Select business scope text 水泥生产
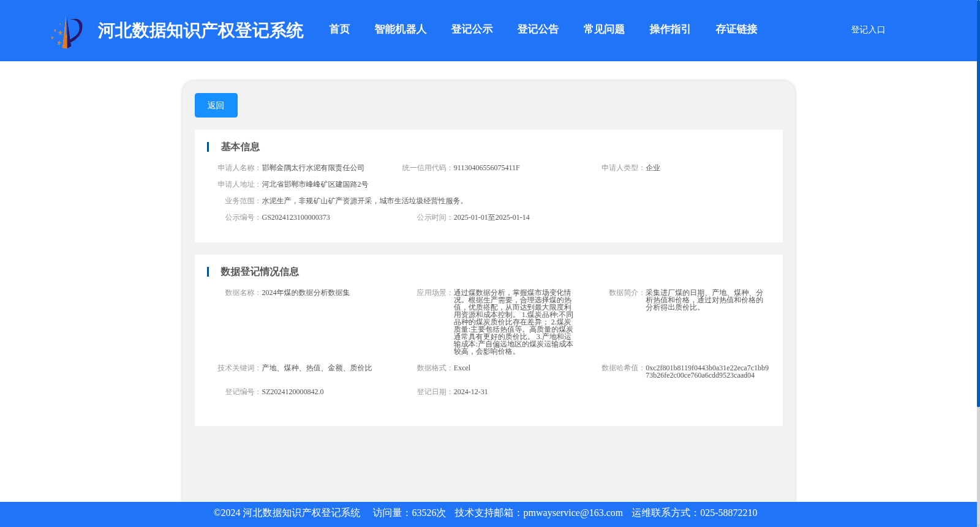980x527 pixels. click(x=276, y=201)
